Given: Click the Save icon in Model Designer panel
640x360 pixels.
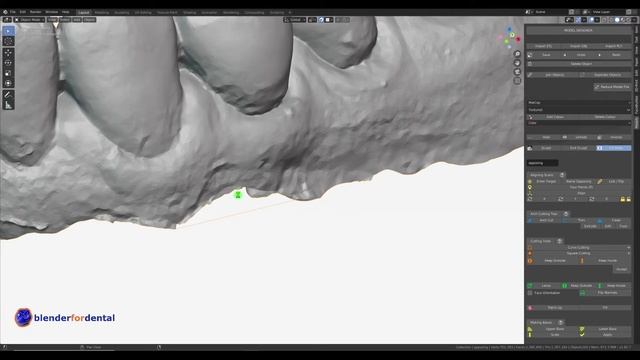Looking at the screenshot, I should [530, 55].
